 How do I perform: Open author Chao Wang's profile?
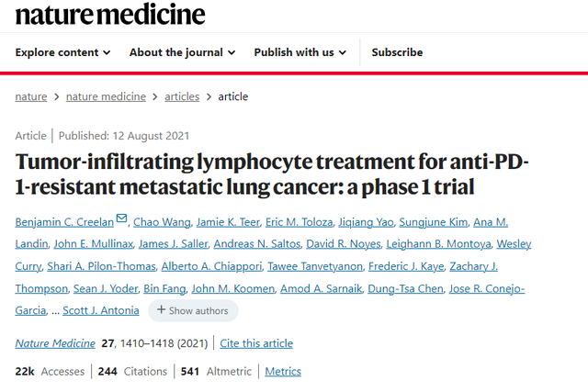pyautogui.click(x=162, y=222)
